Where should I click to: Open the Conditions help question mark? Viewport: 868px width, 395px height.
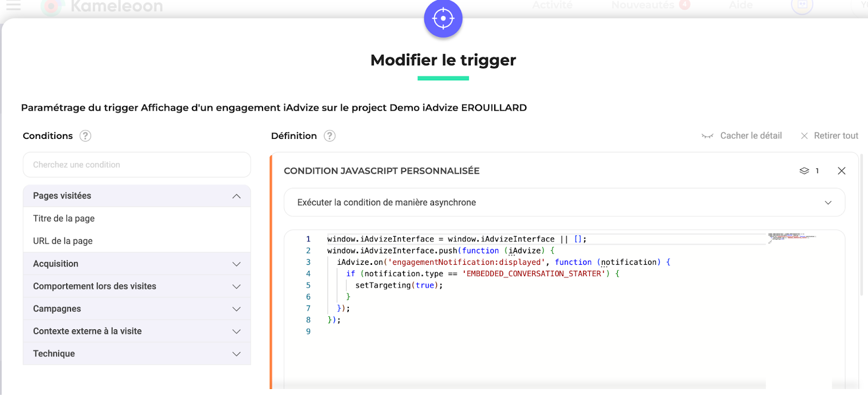[x=85, y=136]
